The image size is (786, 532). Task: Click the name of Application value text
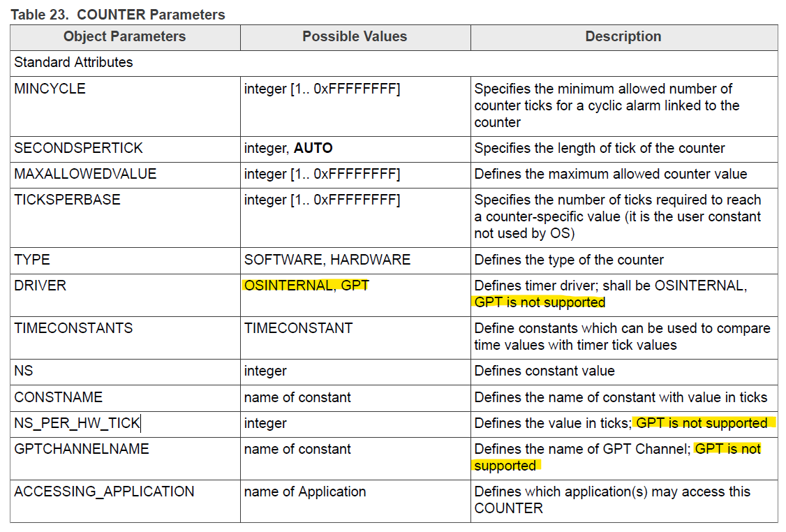[301, 492]
